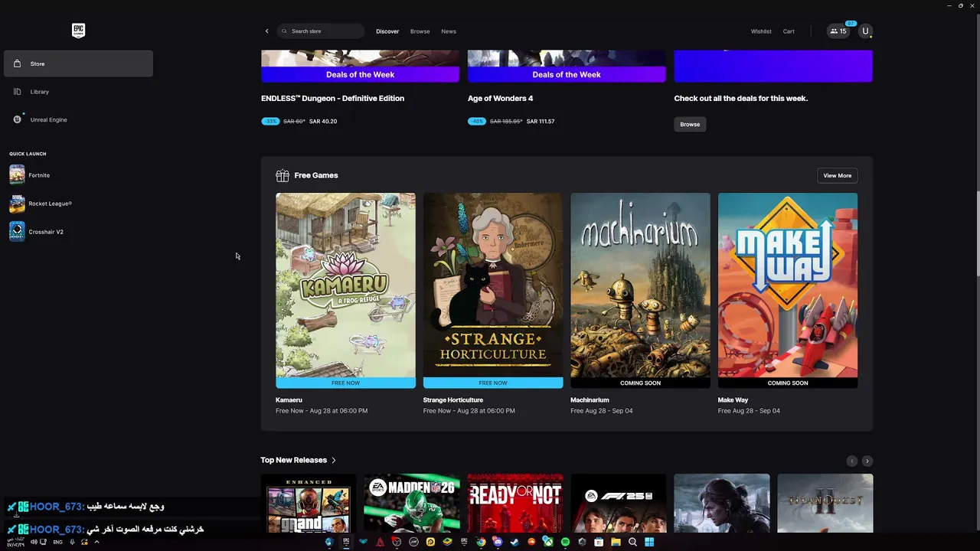Open the Windows Start button on taskbar

[x=649, y=542]
